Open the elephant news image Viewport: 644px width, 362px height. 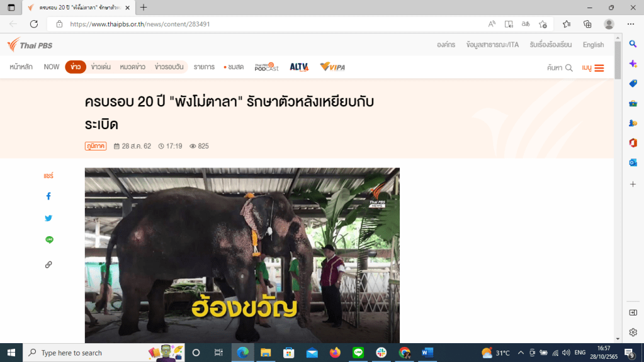[x=242, y=255]
